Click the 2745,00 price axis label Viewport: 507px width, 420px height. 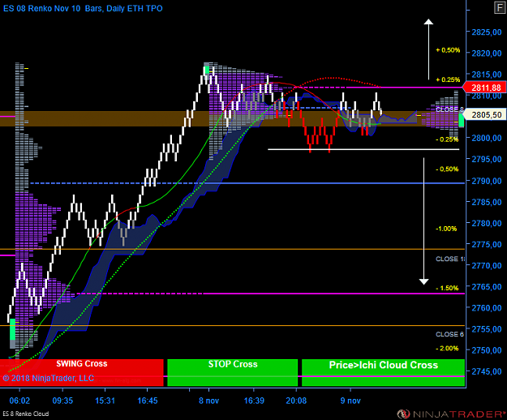click(487, 371)
